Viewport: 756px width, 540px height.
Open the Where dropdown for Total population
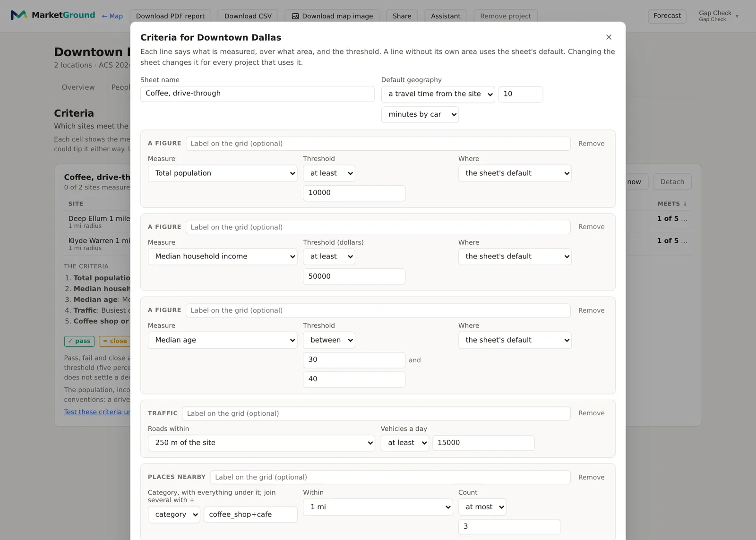click(x=515, y=173)
